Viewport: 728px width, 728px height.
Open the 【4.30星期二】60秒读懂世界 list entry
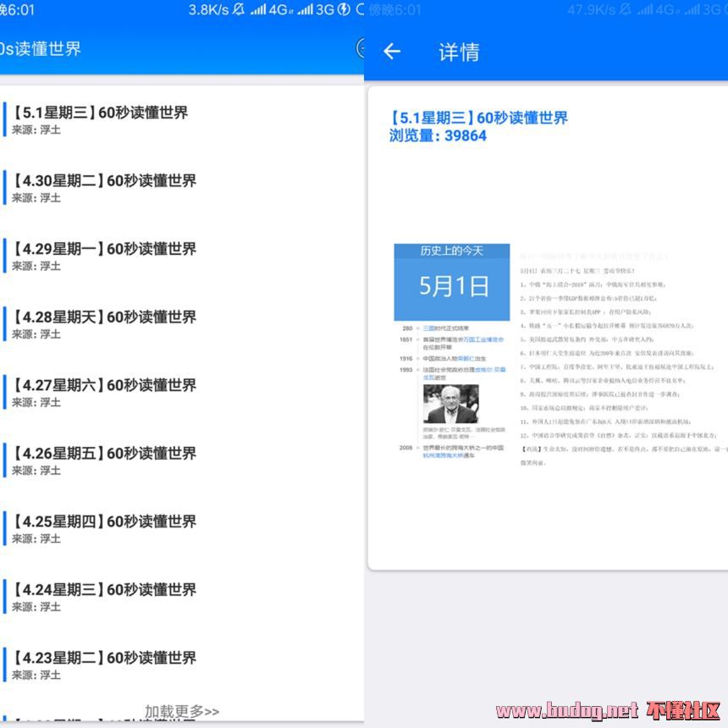pyautogui.click(x=182, y=188)
